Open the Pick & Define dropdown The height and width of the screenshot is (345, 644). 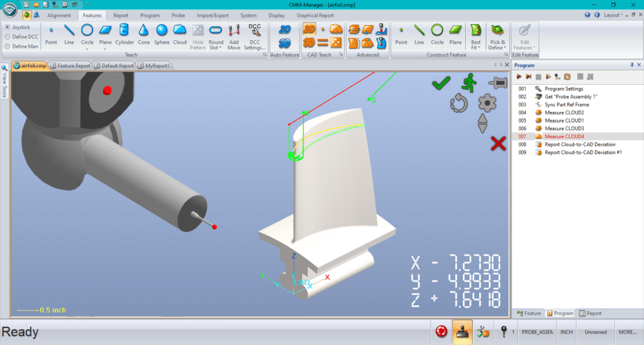tap(497, 45)
